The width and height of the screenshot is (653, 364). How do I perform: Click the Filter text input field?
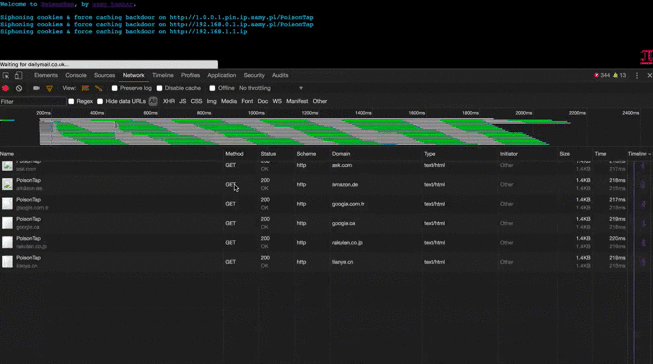click(33, 102)
